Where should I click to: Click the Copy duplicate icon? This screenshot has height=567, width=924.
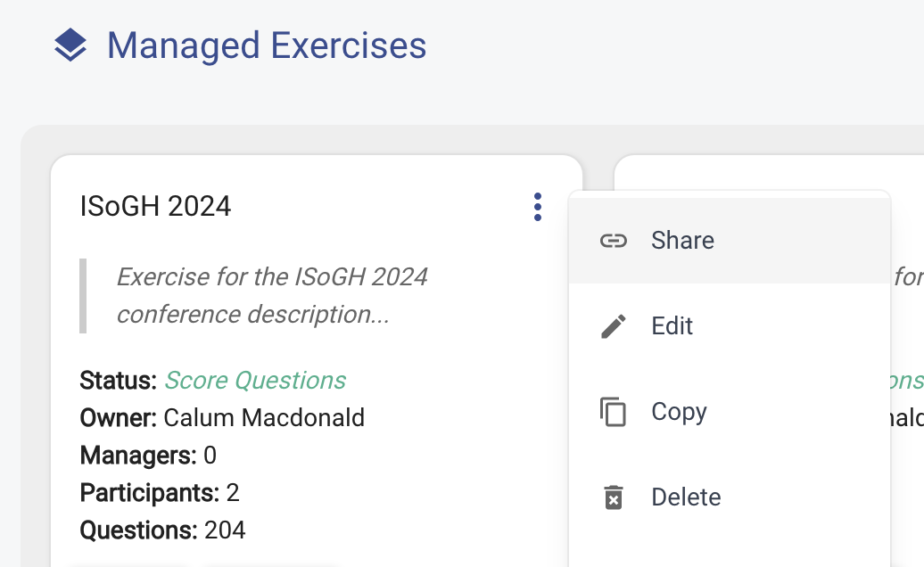[x=613, y=412]
